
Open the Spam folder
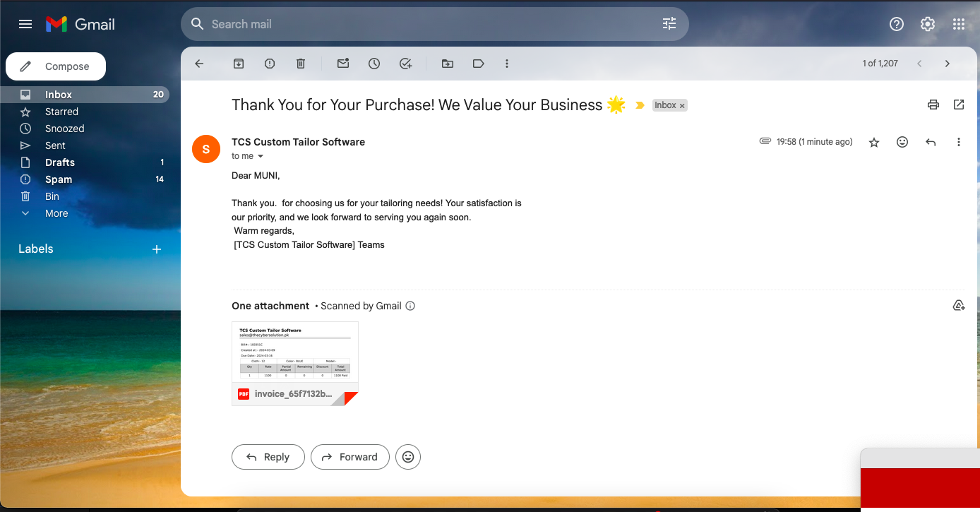pyautogui.click(x=59, y=179)
